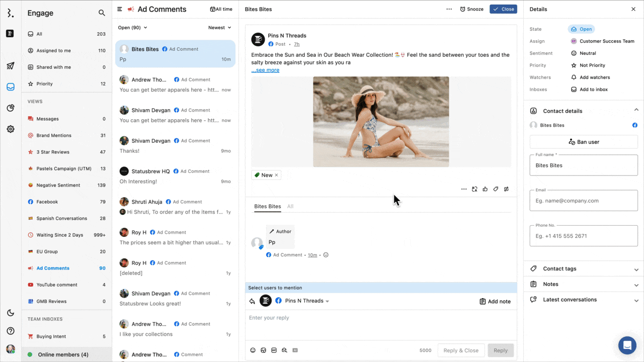Click the Email input field

tap(584, 201)
